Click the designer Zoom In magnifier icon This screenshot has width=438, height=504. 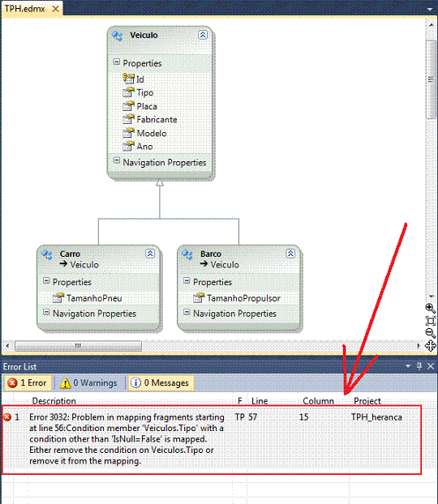pos(430,308)
